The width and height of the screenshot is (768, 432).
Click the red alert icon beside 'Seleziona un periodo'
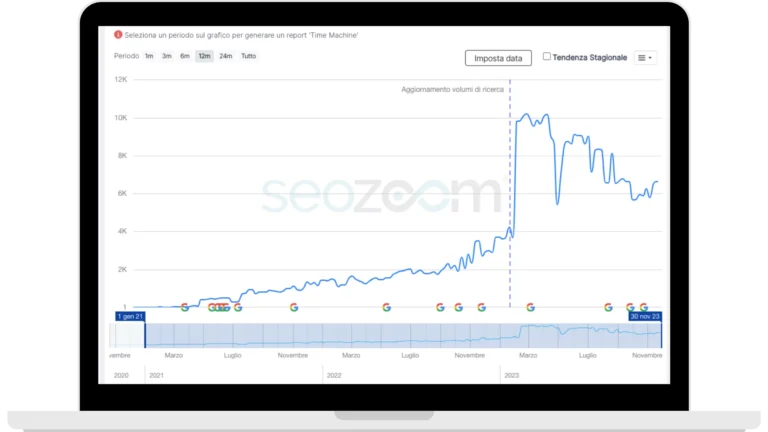click(x=118, y=35)
